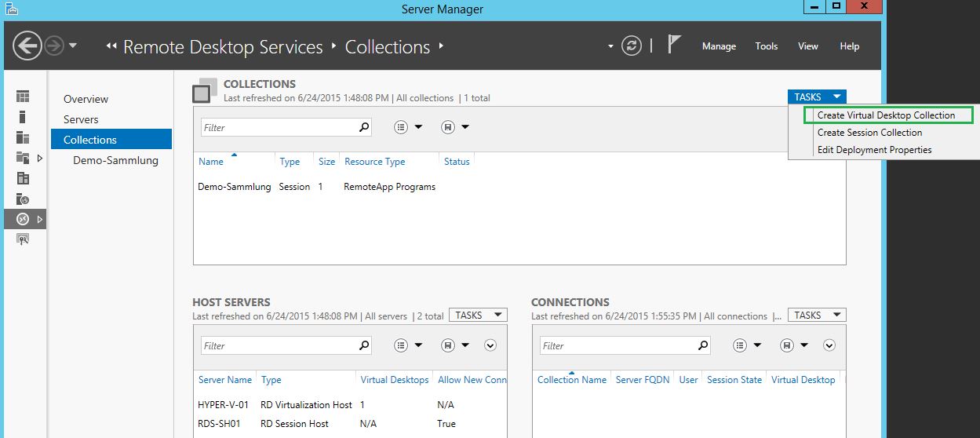Click the Connections filter input field
This screenshot has width=980, height=438.
(x=618, y=345)
